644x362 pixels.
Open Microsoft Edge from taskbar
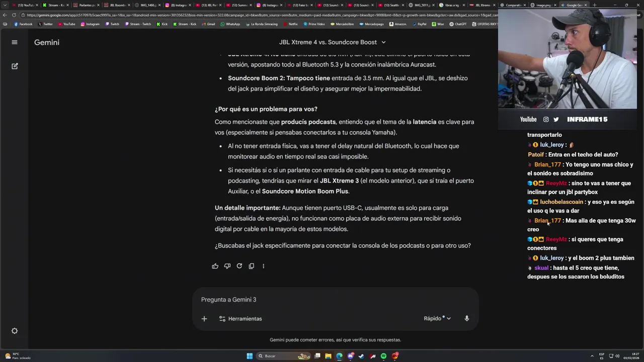[339, 356]
